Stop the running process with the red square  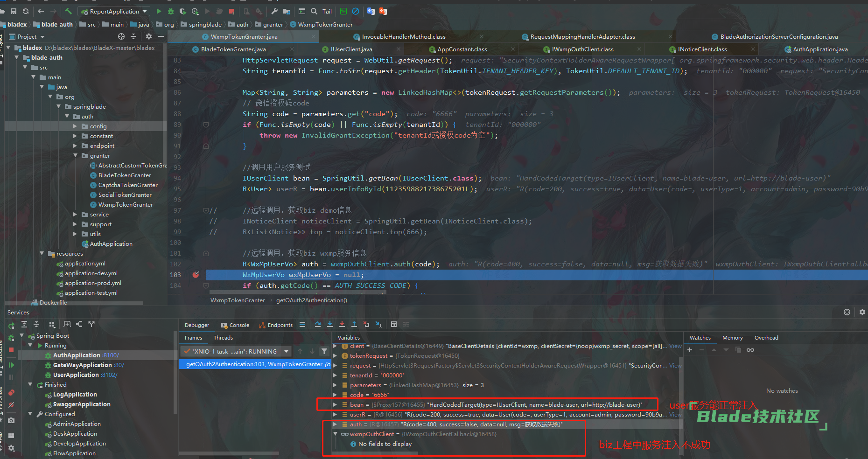click(x=232, y=11)
